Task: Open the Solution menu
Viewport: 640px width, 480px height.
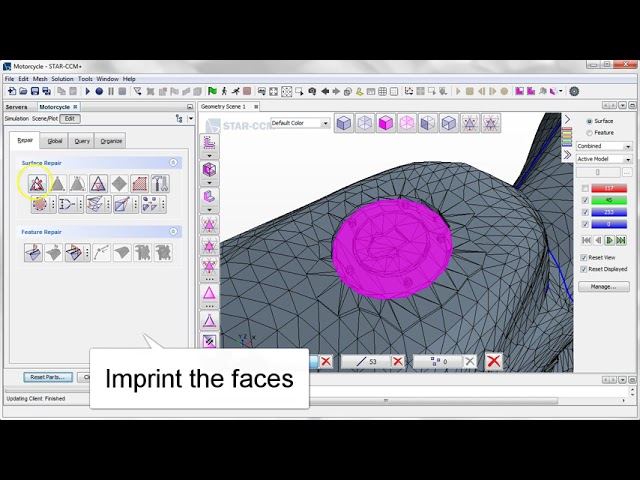Action: [62, 79]
